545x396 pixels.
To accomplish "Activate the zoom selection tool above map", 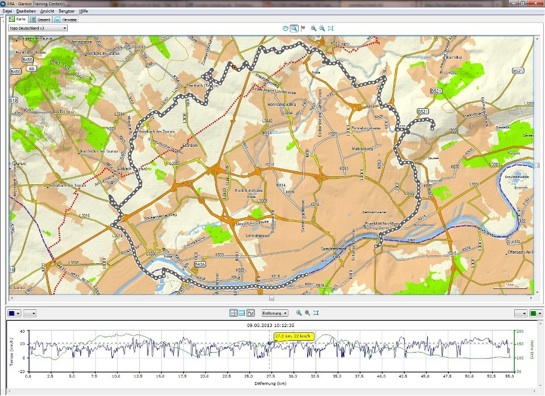I will (294, 29).
